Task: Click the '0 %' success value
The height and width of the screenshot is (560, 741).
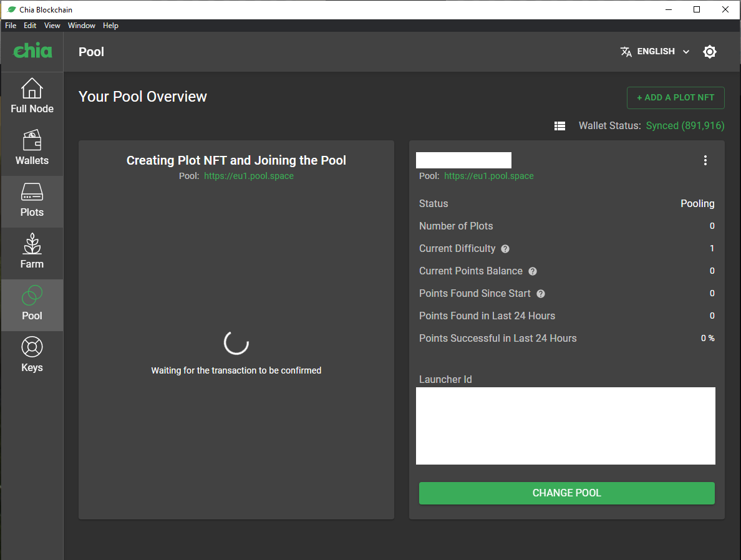Action: [707, 339]
